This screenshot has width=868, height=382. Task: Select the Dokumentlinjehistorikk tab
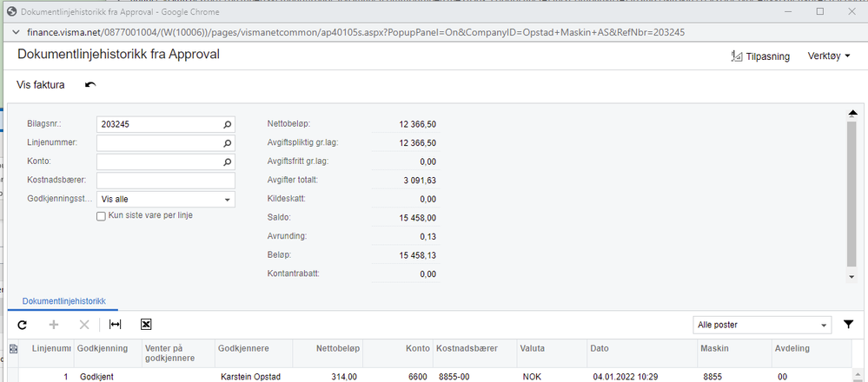[63, 301]
